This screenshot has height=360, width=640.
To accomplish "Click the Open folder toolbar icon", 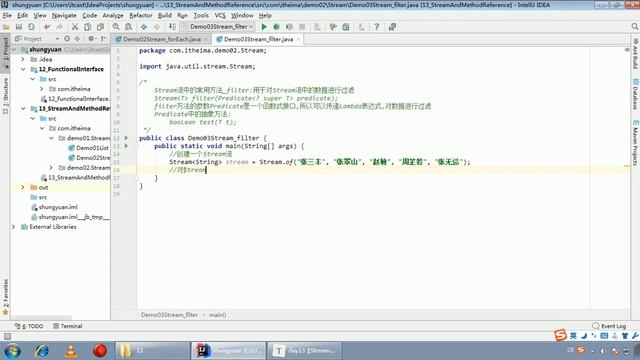I will (6, 27).
